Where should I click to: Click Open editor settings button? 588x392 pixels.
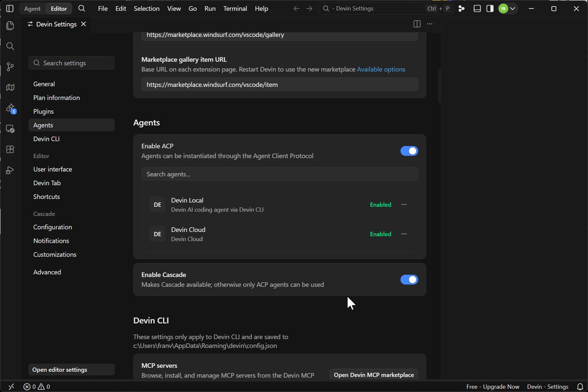[x=72, y=369]
